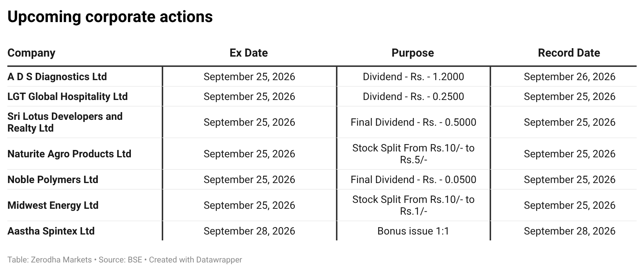Image resolution: width=644 pixels, height=272 pixels.
Task: Click the Company column header
Action: click(x=31, y=53)
